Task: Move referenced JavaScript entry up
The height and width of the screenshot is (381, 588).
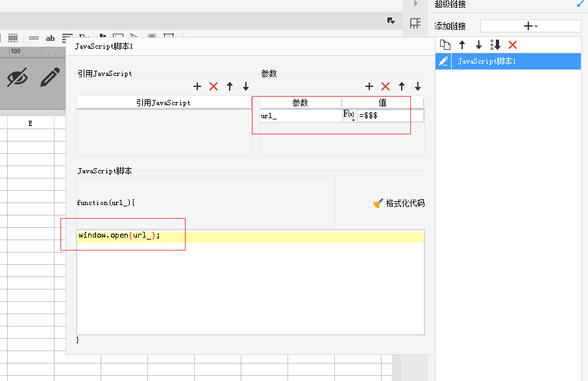Action: (230, 86)
